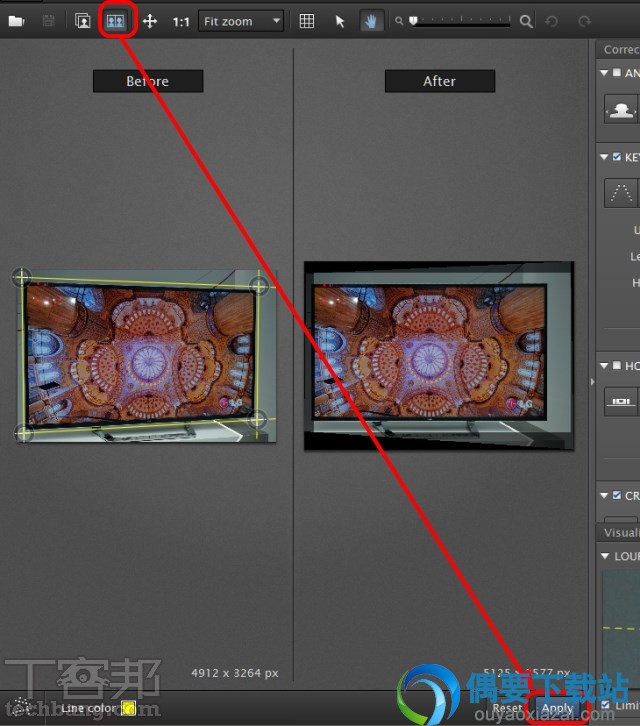640x726 pixels.
Task: Click the dotted icon beside Line color
Action: (19, 706)
